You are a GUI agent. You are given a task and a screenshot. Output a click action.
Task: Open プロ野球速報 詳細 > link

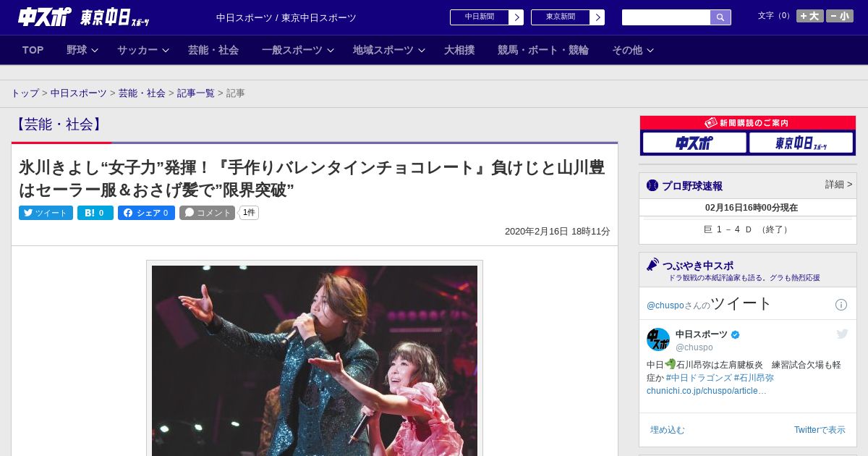tap(838, 185)
